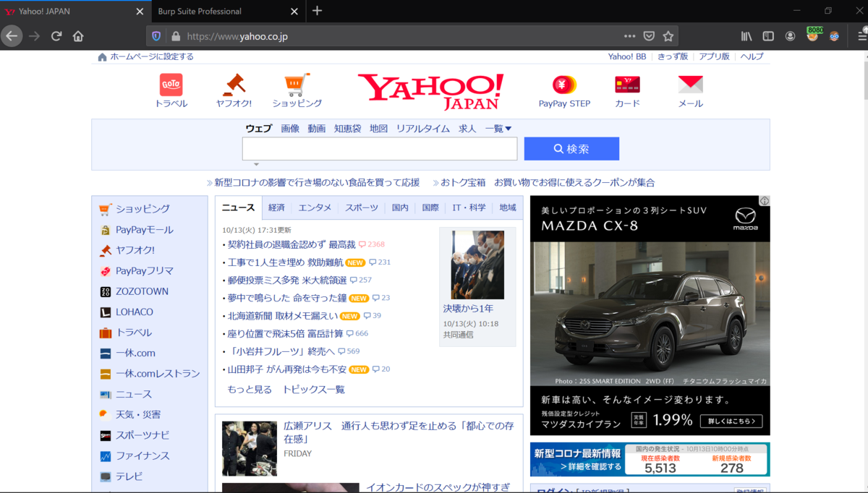Screen dimensions: 868x493
Task: Switch to the IT・科学 news tab
Action: (469, 207)
